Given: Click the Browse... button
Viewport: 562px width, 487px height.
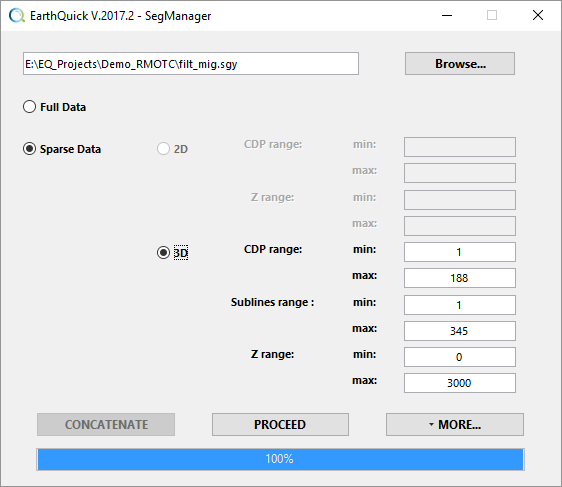Looking at the screenshot, I should (x=460, y=64).
